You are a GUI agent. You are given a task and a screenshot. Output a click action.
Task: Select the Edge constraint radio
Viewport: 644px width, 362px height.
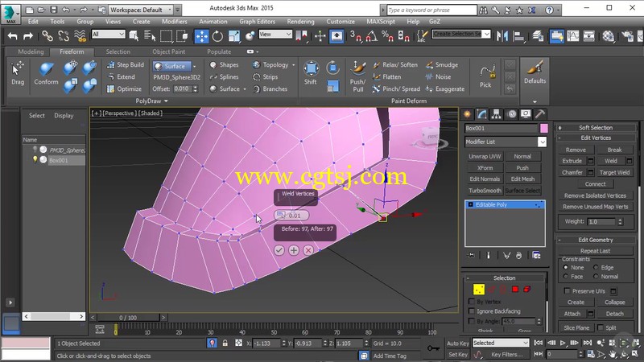(x=596, y=267)
